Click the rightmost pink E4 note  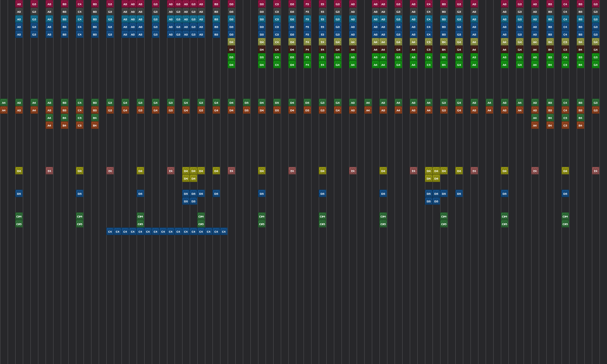[x=596, y=171]
